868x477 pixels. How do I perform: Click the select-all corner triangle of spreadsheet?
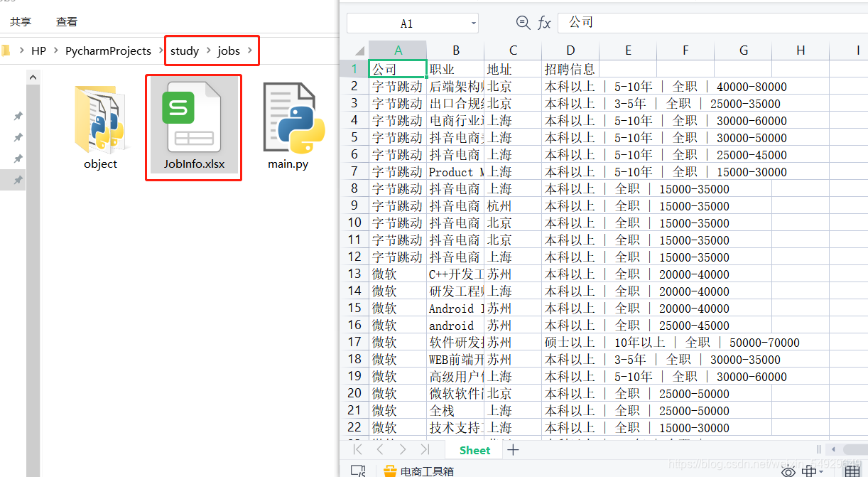[x=359, y=50]
